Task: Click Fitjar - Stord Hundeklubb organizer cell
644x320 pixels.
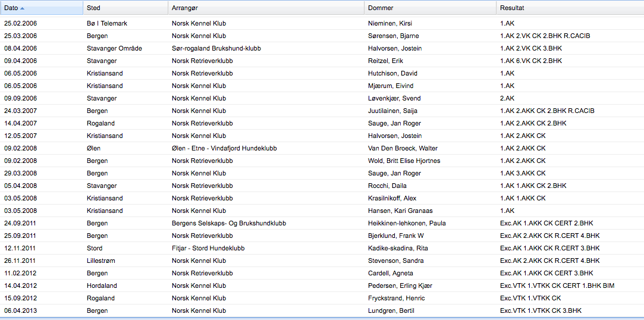Action: (266, 249)
